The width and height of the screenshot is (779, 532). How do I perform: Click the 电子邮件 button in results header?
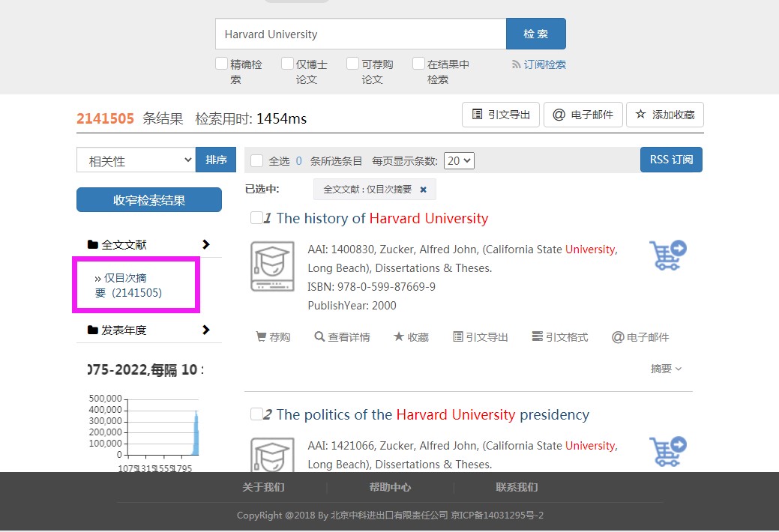tap(583, 115)
